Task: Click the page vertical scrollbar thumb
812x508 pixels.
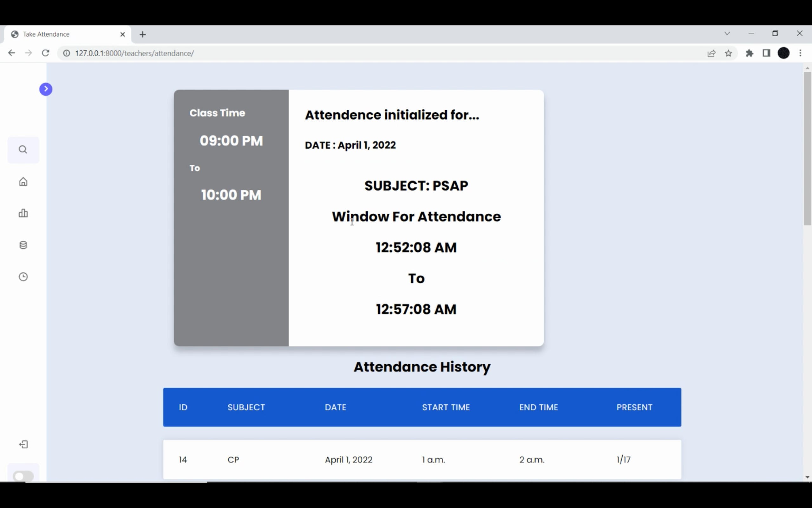Action: coord(807,148)
